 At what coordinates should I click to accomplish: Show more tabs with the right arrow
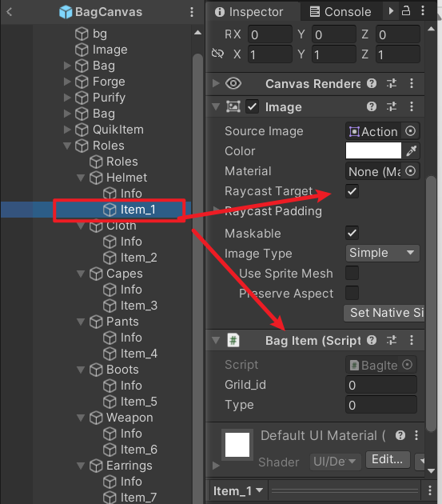click(391, 11)
